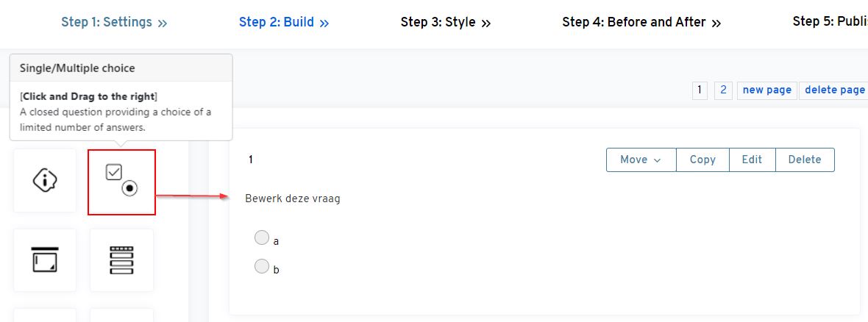Click the Bewerk deze vraag question text
The height and width of the screenshot is (322, 868).
(293, 198)
